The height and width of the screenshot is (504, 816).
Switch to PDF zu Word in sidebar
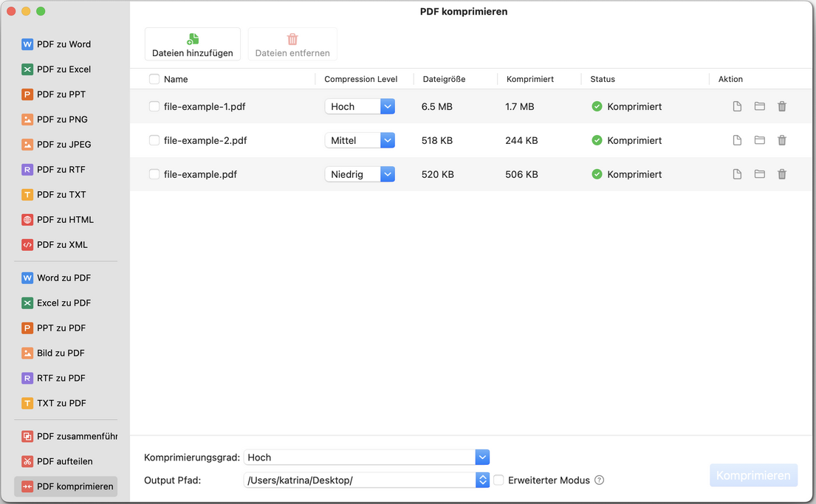[64, 44]
